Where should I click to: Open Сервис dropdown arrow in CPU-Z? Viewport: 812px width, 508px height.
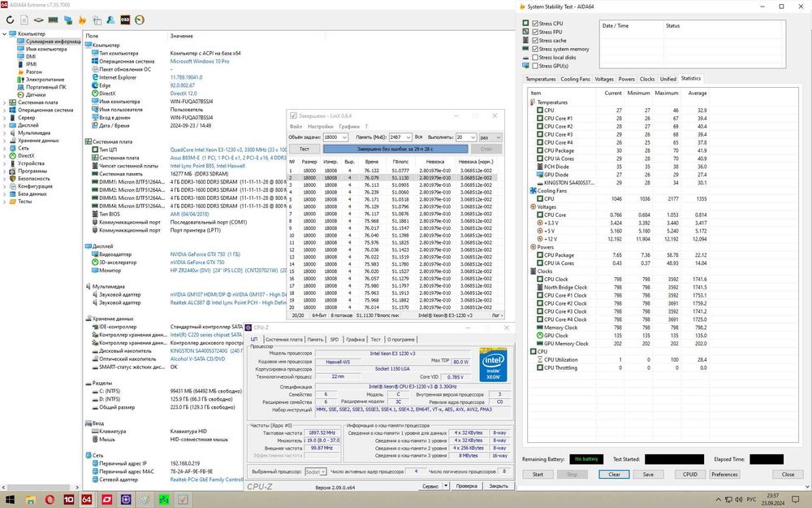coord(446,486)
